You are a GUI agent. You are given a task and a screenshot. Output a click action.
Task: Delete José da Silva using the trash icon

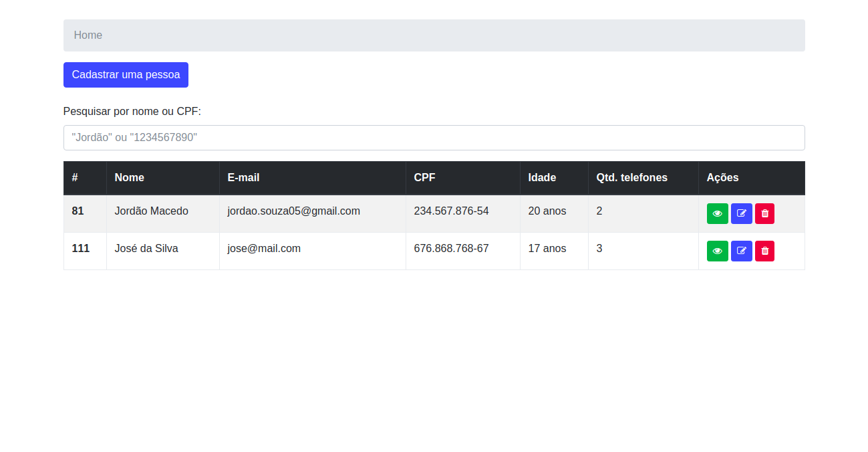[x=764, y=251]
